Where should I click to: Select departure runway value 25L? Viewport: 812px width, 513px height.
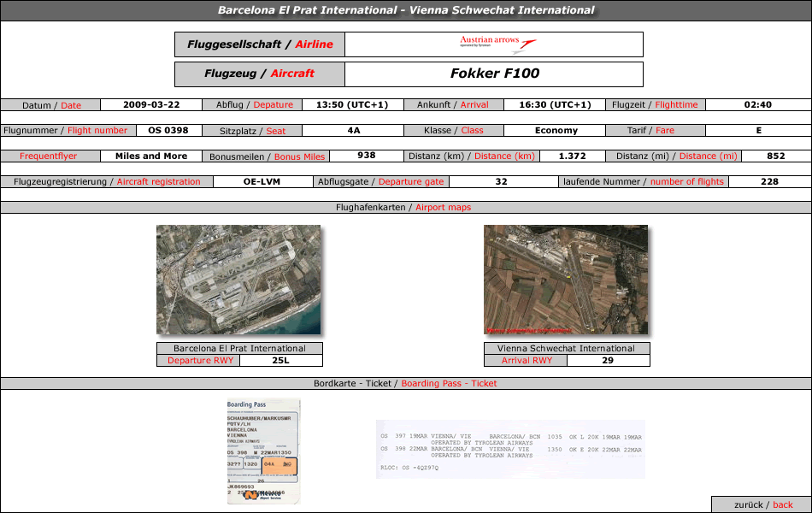click(280, 360)
